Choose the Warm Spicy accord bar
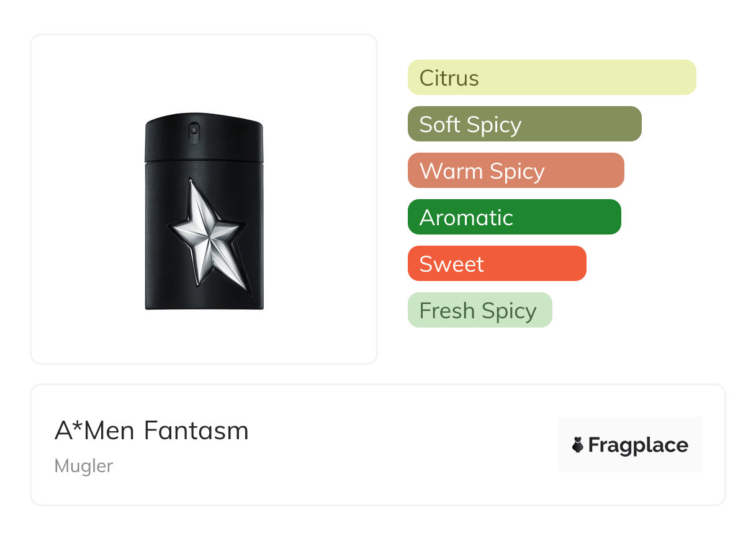Screen dimensions: 756x536 515,171
